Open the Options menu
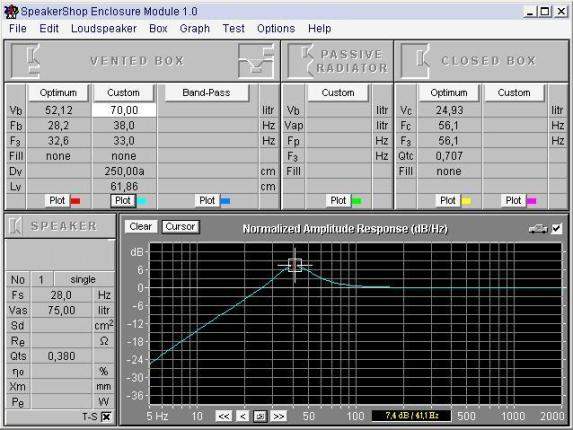 (276, 28)
